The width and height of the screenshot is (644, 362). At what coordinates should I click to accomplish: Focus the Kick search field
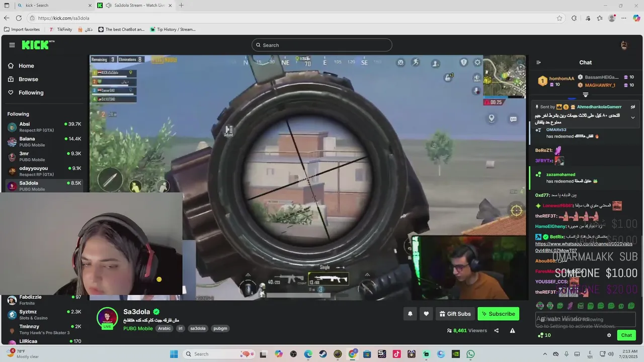(x=322, y=45)
